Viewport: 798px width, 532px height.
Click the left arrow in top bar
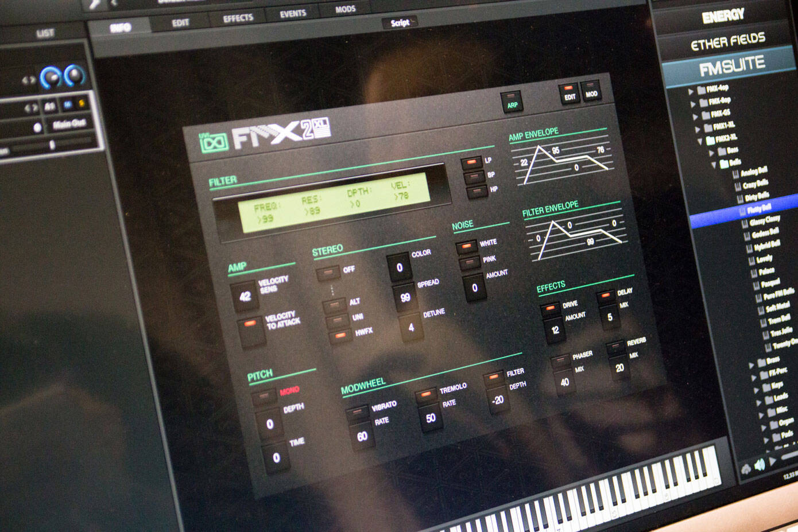tap(114, 3)
